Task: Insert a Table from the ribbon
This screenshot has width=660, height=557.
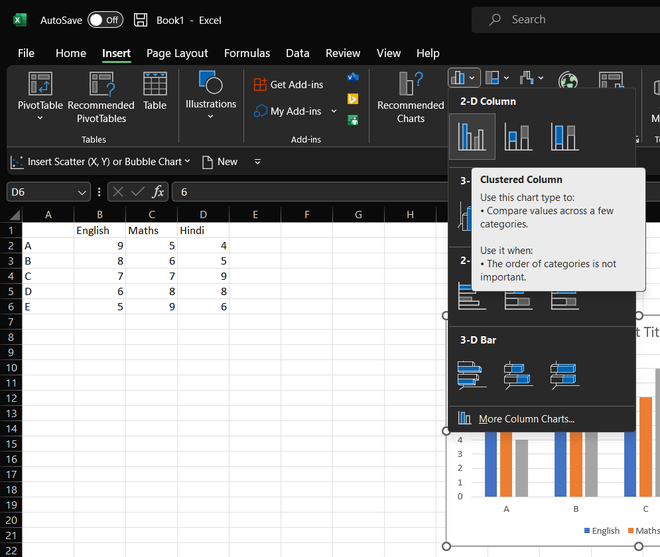Action: tap(155, 91)
